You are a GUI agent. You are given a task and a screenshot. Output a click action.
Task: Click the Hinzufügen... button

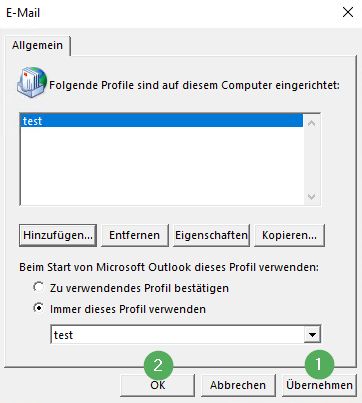(58, 235)
